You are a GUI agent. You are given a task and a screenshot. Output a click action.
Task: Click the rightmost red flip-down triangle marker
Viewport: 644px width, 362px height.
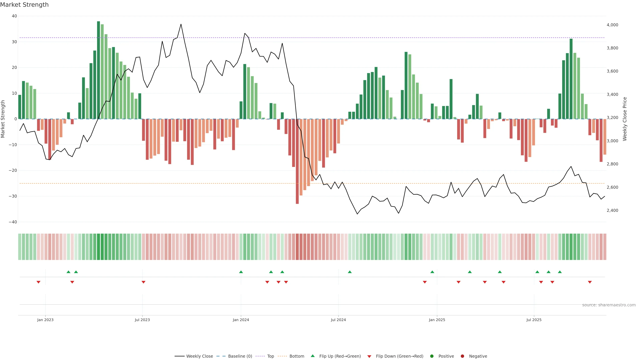(590, 282)
